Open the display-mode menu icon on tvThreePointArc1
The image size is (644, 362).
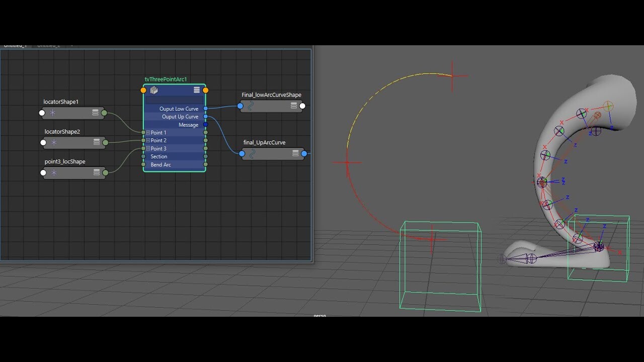point(197,90)
